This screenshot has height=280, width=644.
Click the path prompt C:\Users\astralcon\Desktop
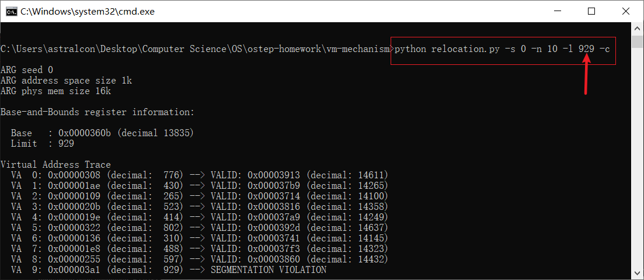click(x=68, y=49)
